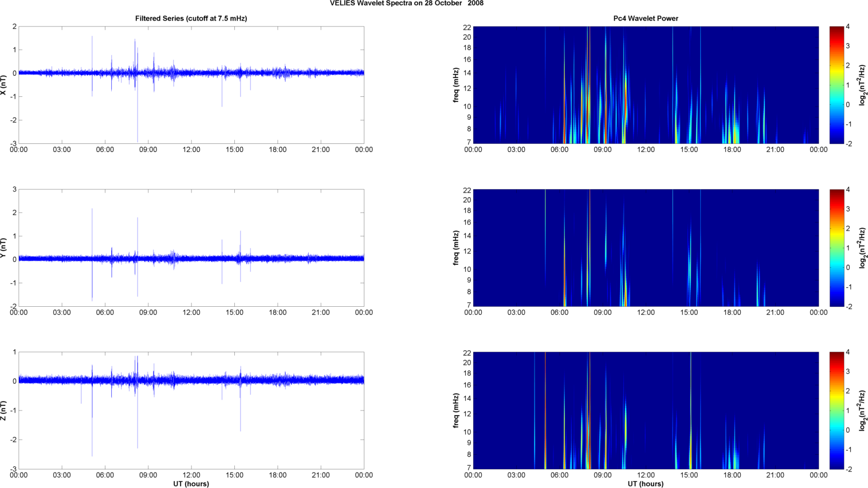Click the 09:00 tick under top wavelet plot
Screen dimensions: 868x488
(603, 150)
